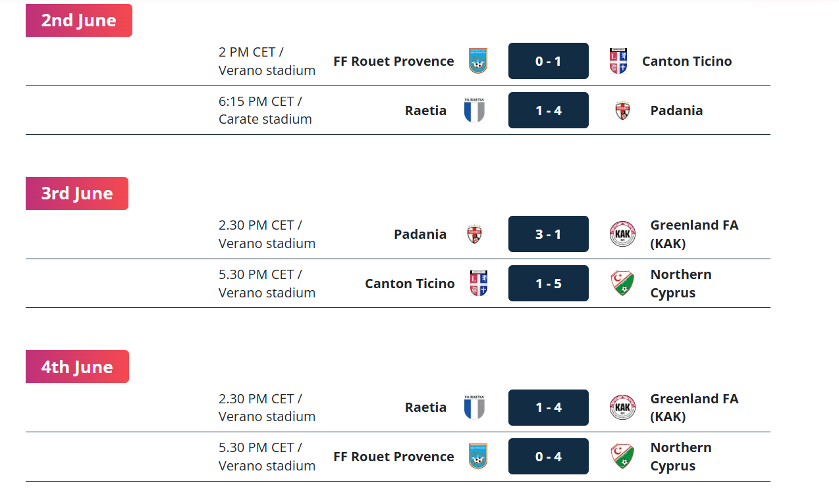The width and height of the screenshot is (839, 504).
Task: Click Canton Ticino crest beside 0 - 1 score
Action: point(618,61)
